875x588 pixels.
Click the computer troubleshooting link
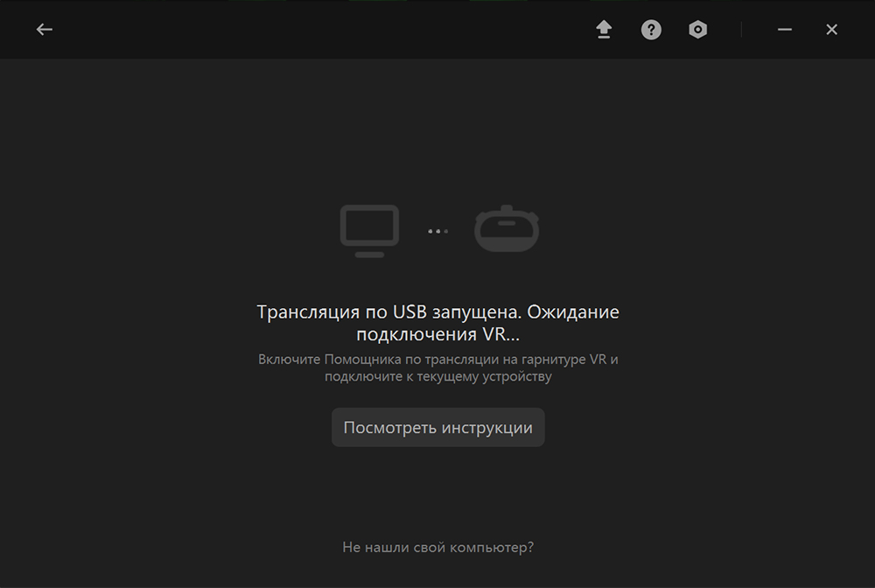[x=437, y=546]
